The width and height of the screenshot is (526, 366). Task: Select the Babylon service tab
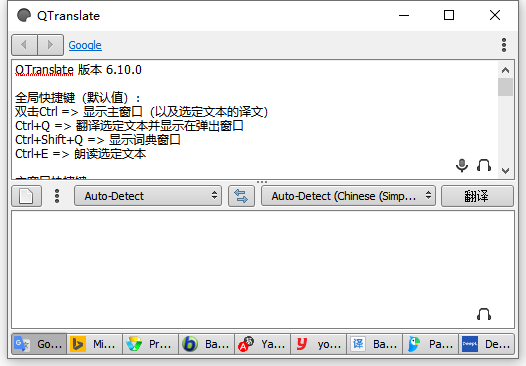[x=207, y=344]
